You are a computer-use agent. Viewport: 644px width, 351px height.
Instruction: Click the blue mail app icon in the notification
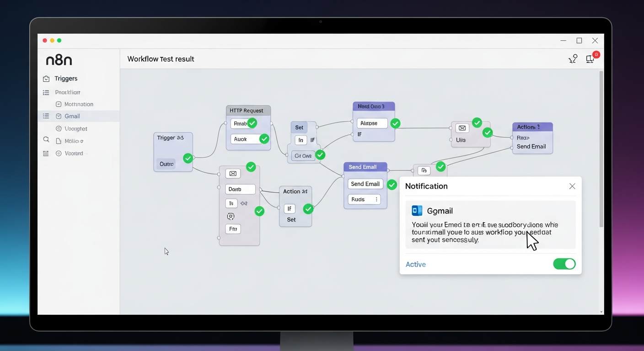[x=417, y=211]
